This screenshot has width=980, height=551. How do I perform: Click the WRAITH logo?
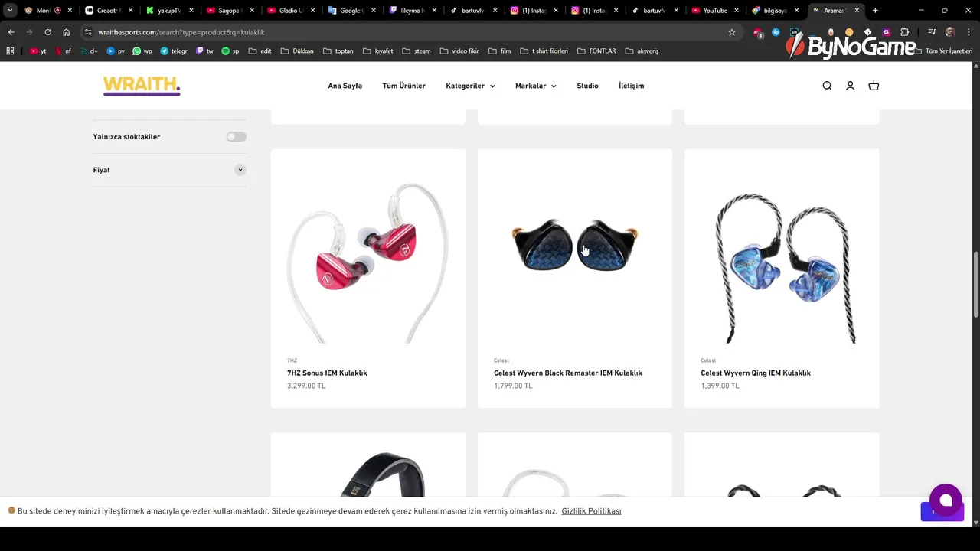pos(142,86)
